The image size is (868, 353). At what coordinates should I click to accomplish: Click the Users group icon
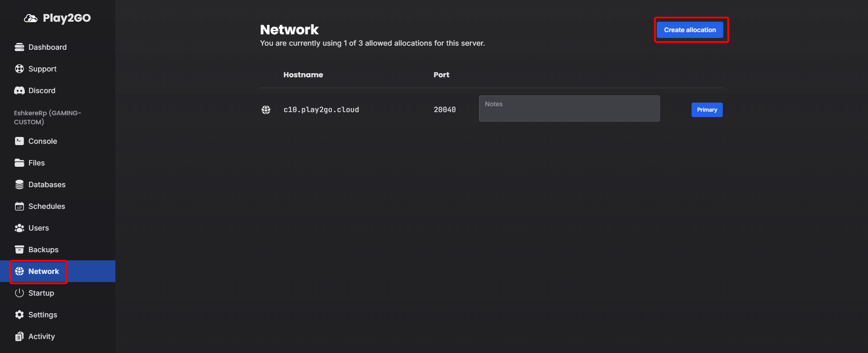coord(19,228)
